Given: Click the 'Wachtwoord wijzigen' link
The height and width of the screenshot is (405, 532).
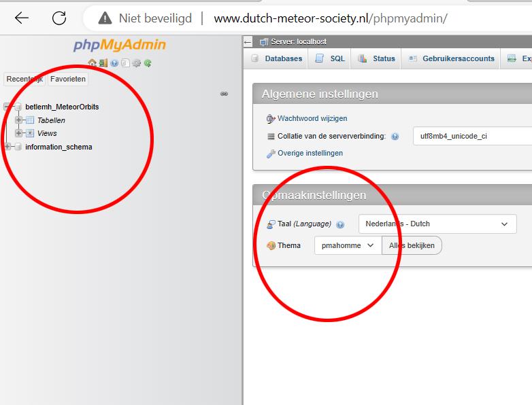Looking at the screenshot, I should (312, 118).
